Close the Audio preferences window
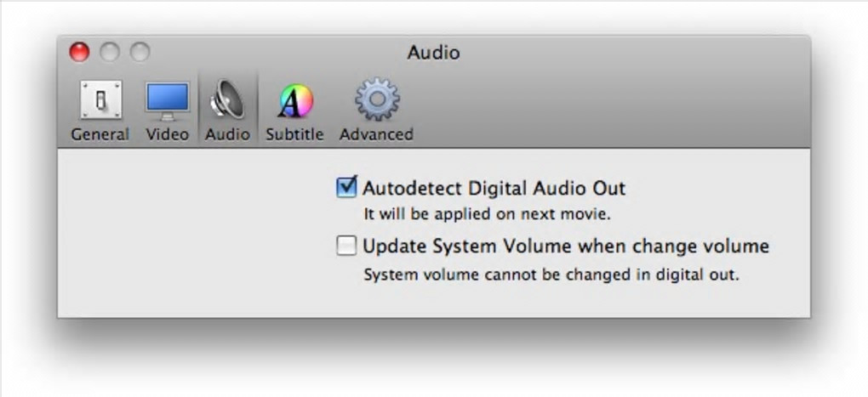Viewport: 868px width, 397px height. 79,53
